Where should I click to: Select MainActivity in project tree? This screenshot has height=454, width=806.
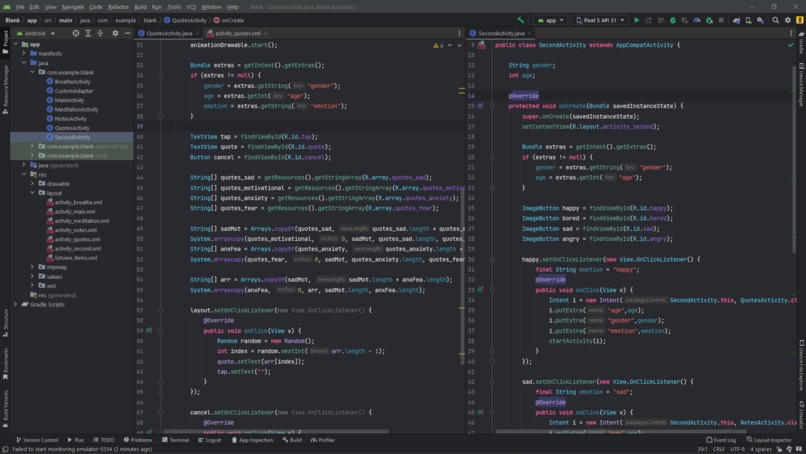tap(69, 100)
